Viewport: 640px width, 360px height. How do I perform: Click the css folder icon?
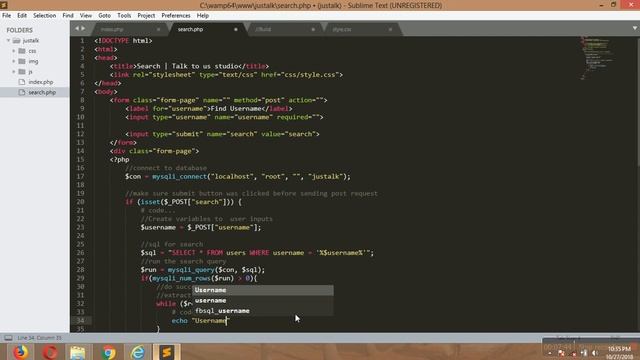22,51
